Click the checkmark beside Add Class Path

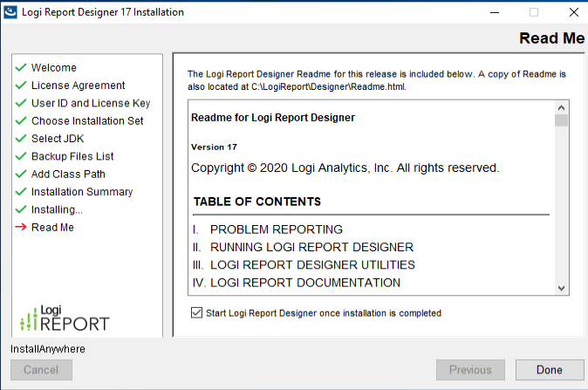pos(21,174)
